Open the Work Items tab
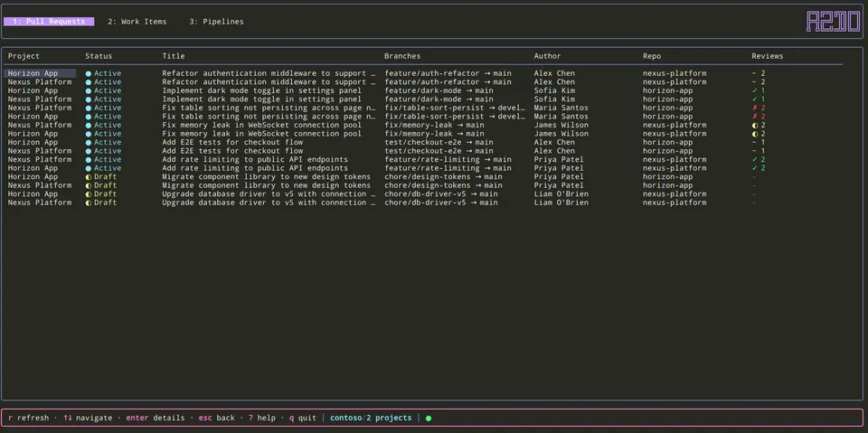Viewport: 868px width, 433px height. coord(137,22)
